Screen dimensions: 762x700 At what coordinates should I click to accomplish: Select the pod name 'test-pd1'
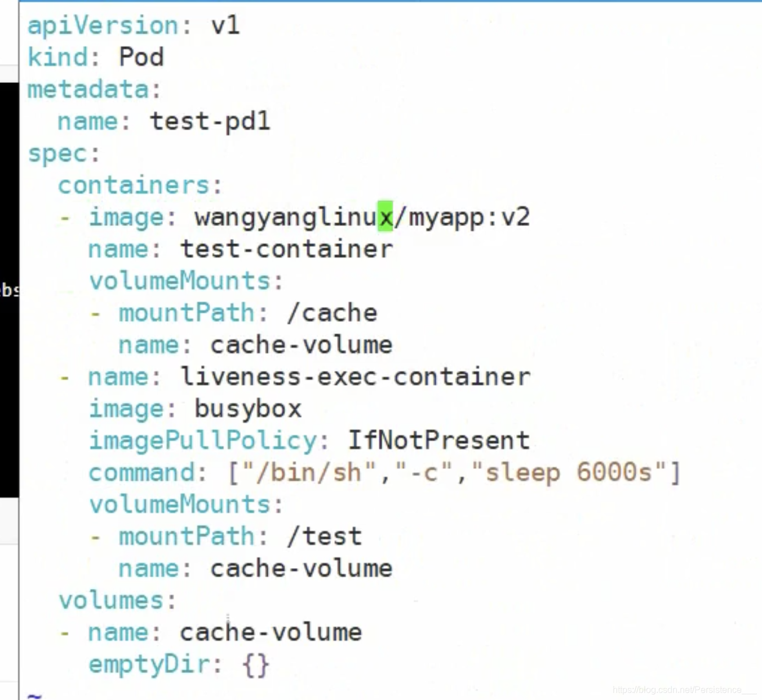click(x=210, y=121)
